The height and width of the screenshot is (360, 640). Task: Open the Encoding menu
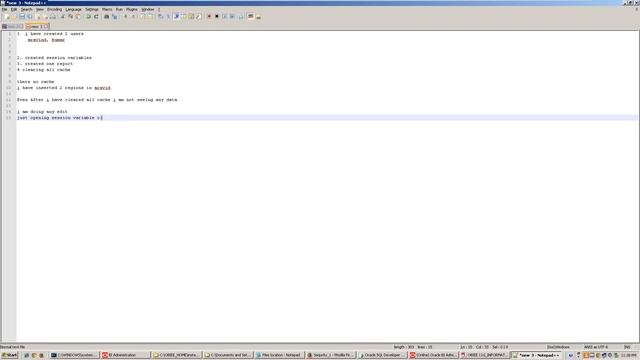click(54, 9)
